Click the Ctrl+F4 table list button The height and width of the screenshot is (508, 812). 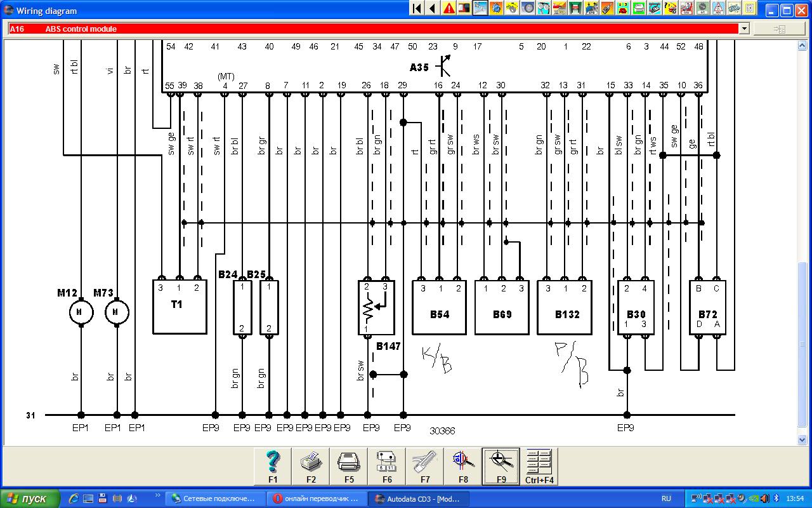(539, 467)
